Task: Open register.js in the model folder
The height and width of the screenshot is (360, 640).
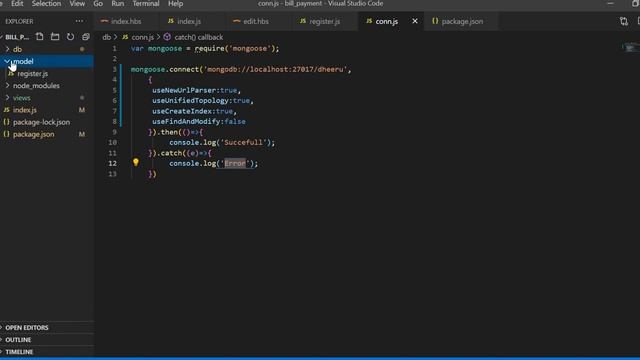Action: point(33,73)
